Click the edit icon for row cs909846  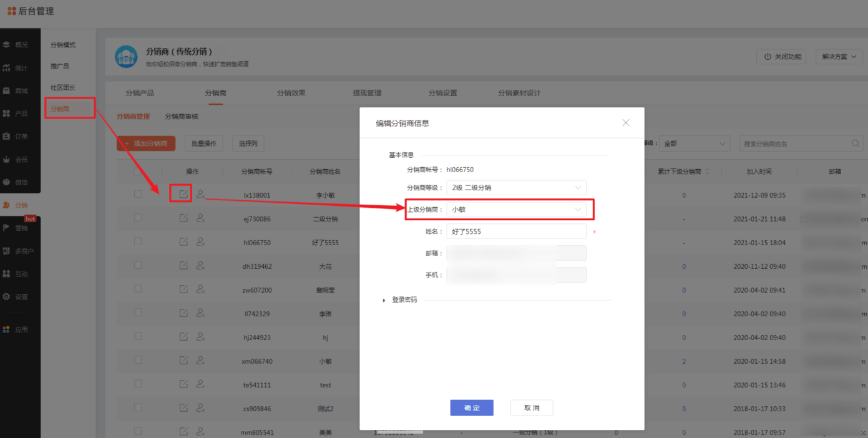[x=183, y=407]
